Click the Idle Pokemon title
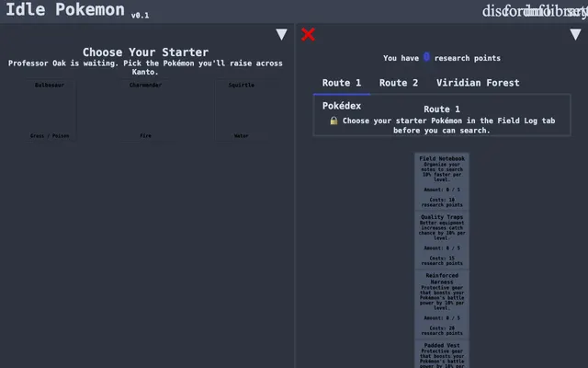 click(65, 9)
